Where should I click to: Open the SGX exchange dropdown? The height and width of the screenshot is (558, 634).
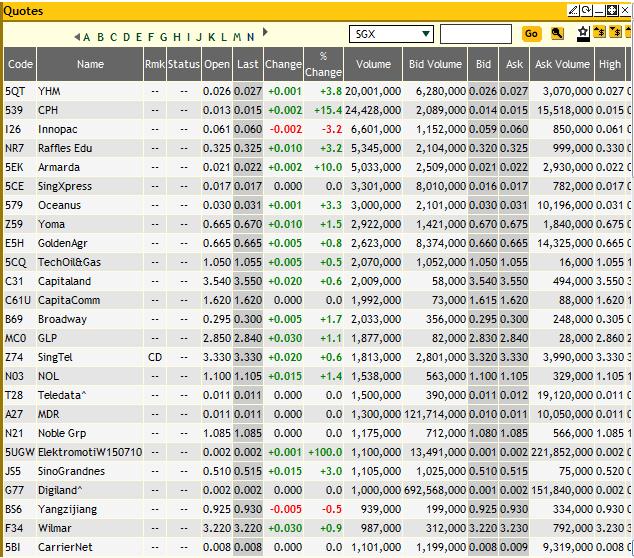391,34
